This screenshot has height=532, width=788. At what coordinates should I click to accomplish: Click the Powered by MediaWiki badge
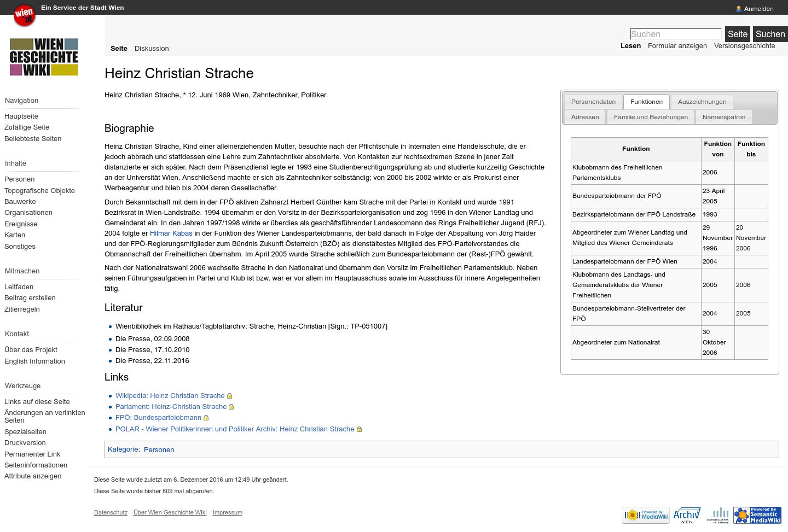click(x=646, y=515)
